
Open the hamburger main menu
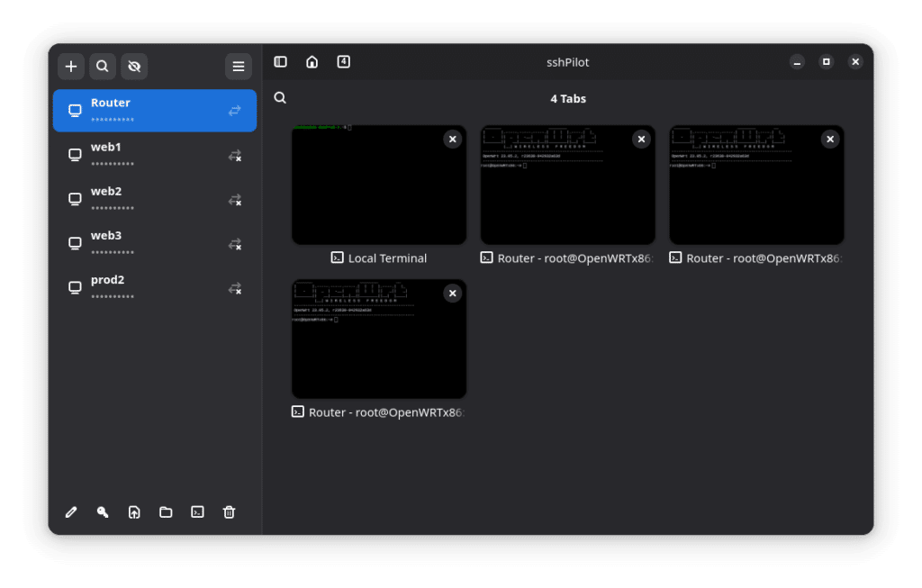[238, 66]
